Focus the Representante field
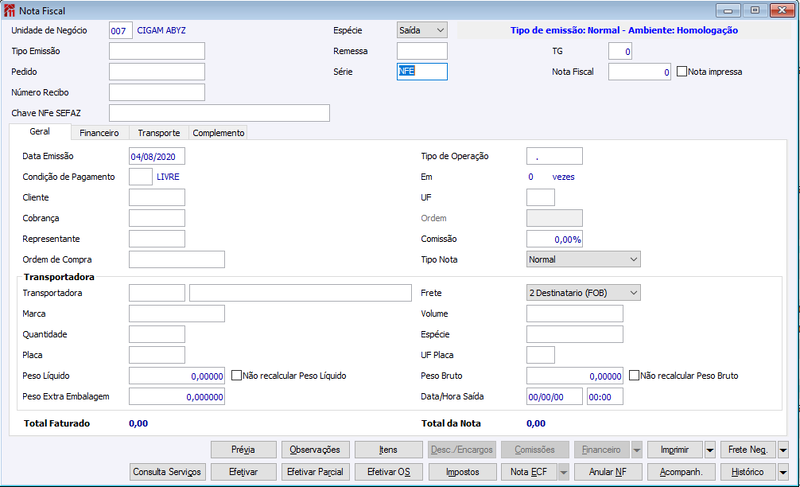The width and height of the screenshot is (800, 487). click(x=157, y=239)
